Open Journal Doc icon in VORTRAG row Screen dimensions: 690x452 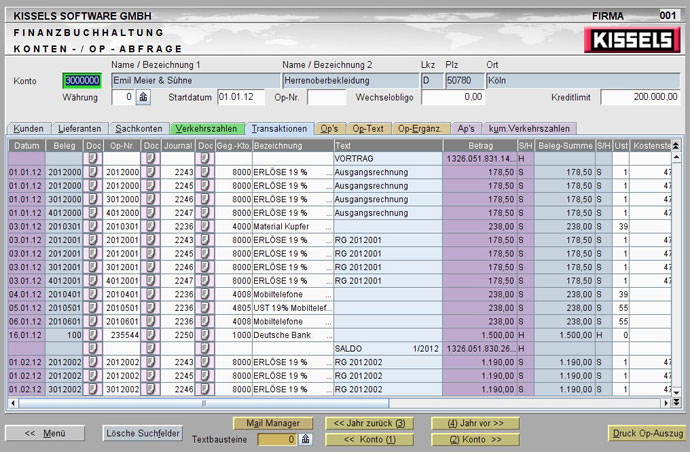click(x=205, y=158)
